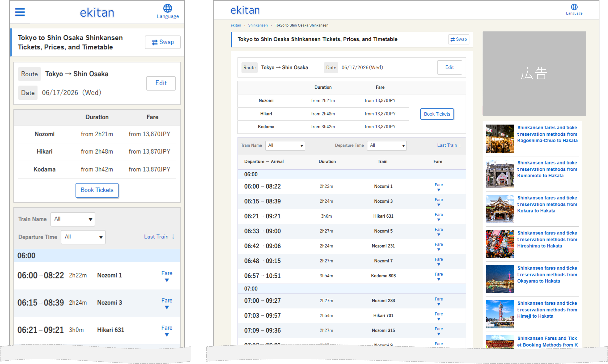Expand Fare for desktop Nozomi 233 row
Screen dimensions: 608x364
tap(439, 301)
